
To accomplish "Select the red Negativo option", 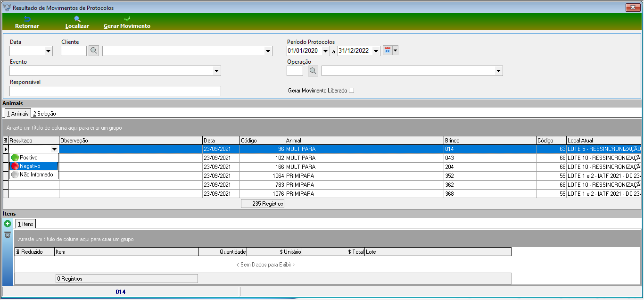I will point(34,166).
